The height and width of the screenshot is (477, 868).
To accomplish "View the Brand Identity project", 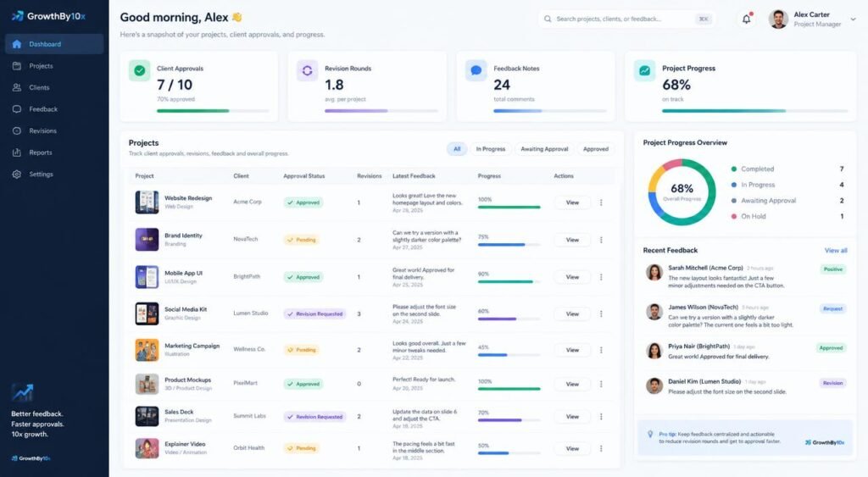I will tap(572, 240).
